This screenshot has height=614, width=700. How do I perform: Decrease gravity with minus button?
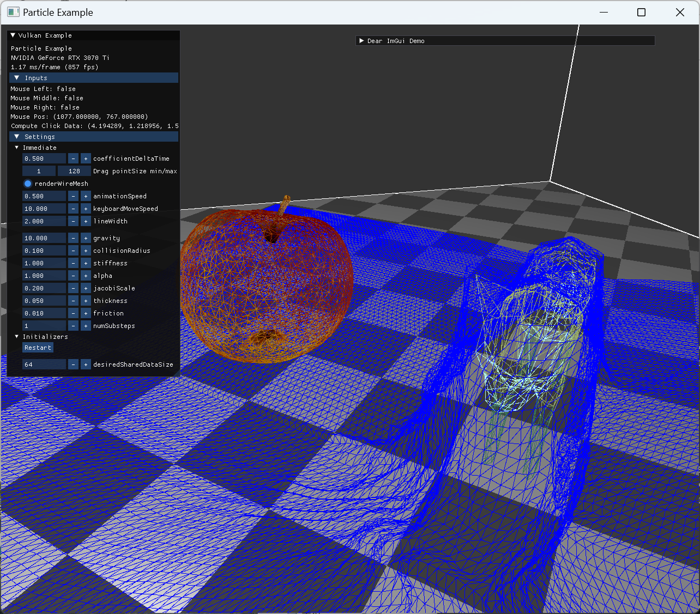[74, 238]
